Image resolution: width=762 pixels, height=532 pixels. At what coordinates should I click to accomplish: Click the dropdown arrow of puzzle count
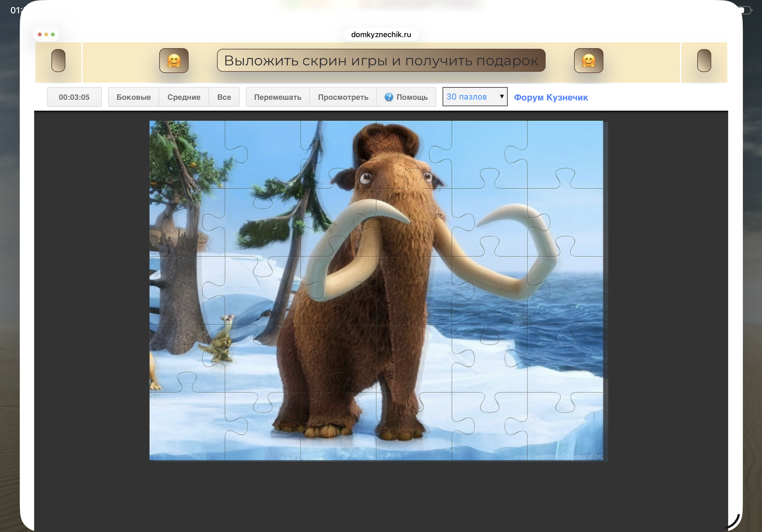point(502,97)
